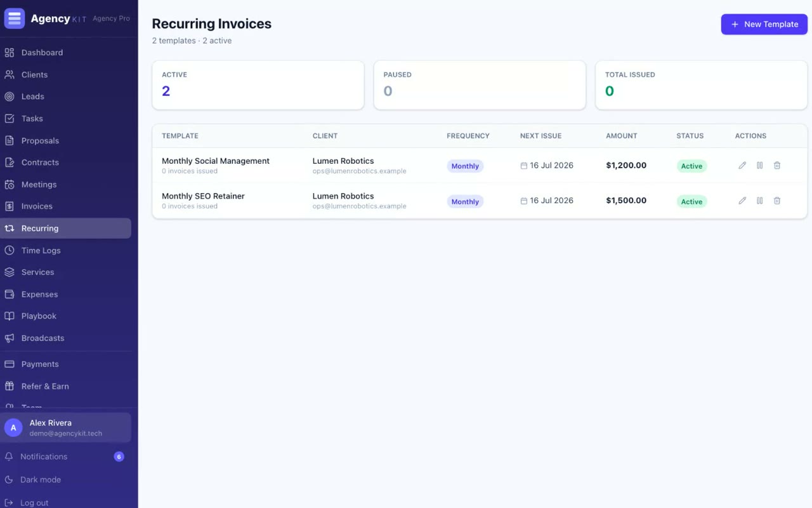Click the Monthly Social Management template name
This screenshot has height=508, width=812.
pyautogui.click(x=216, y=161)
